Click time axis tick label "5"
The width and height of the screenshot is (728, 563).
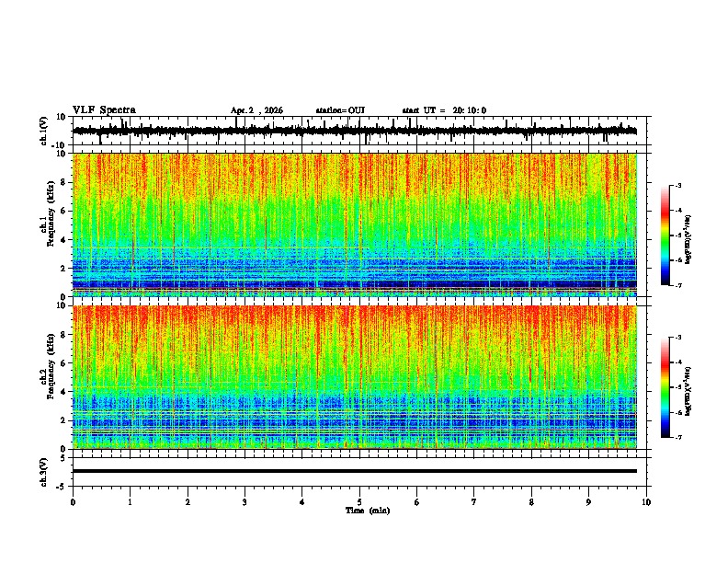[x=359, y=502]
